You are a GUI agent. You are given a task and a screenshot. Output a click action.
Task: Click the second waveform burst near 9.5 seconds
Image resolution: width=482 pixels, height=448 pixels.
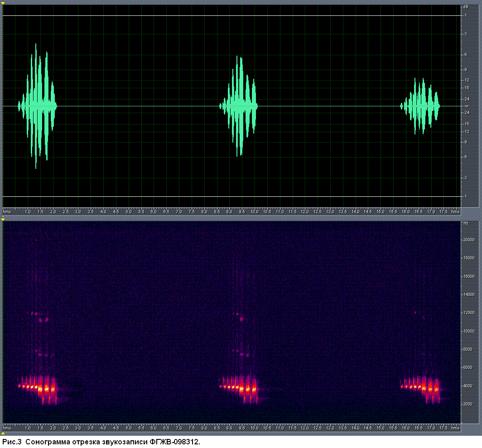point(239,106)
